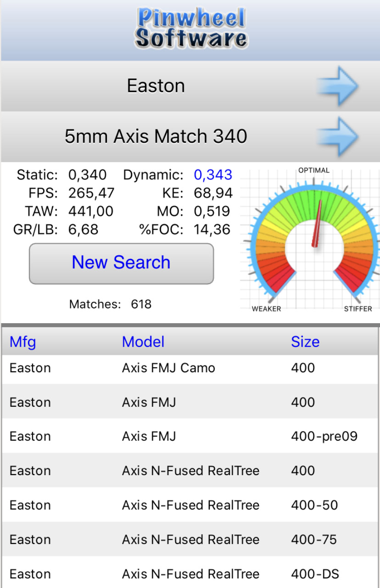This screenshot has height=588, width=380.
Task: Tap the TAW value 441,00
Action: [x=91, y=211]
